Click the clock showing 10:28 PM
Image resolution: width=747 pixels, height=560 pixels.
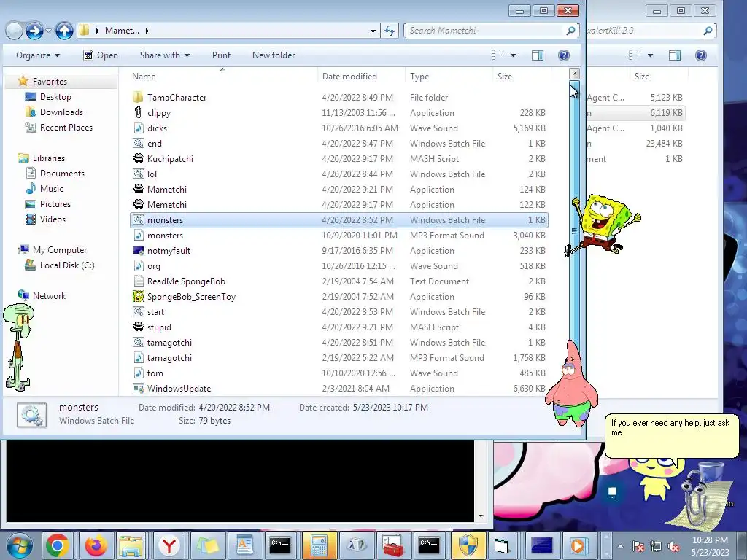click(709, 540)
